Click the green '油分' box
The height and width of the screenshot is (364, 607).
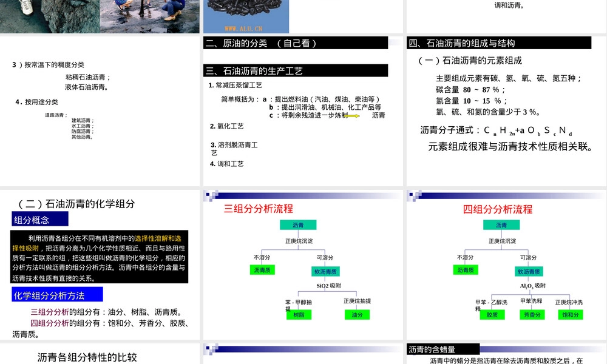click(x=358, y=315)
